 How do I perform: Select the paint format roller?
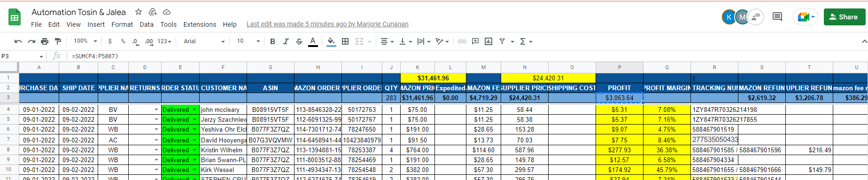coord(58,41)
